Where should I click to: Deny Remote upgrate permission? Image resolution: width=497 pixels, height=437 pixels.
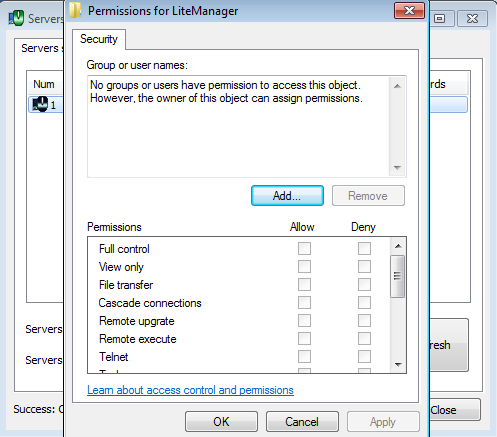point(364,320)
